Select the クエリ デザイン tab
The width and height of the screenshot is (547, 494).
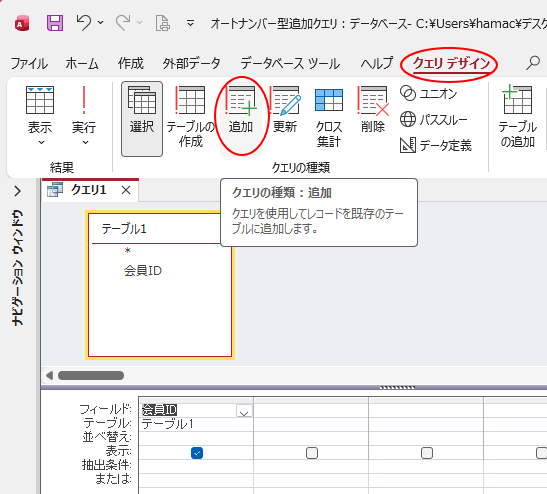pos(451,64)
